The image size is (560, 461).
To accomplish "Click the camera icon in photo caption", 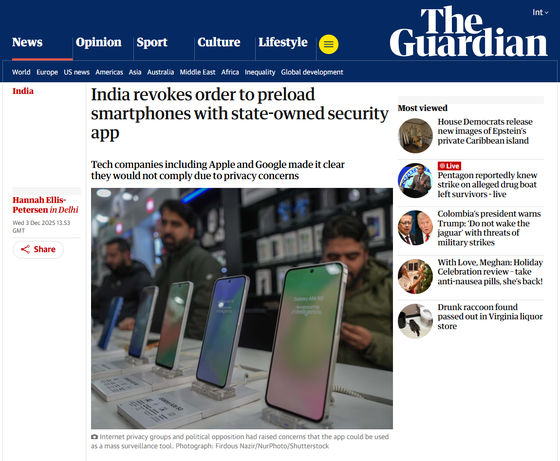I will click(x=94, y=437).
